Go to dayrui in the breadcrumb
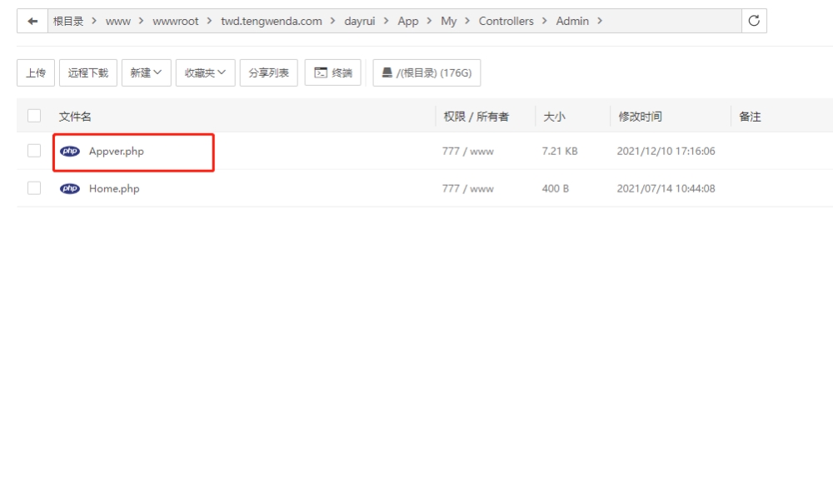 (360, 22)
